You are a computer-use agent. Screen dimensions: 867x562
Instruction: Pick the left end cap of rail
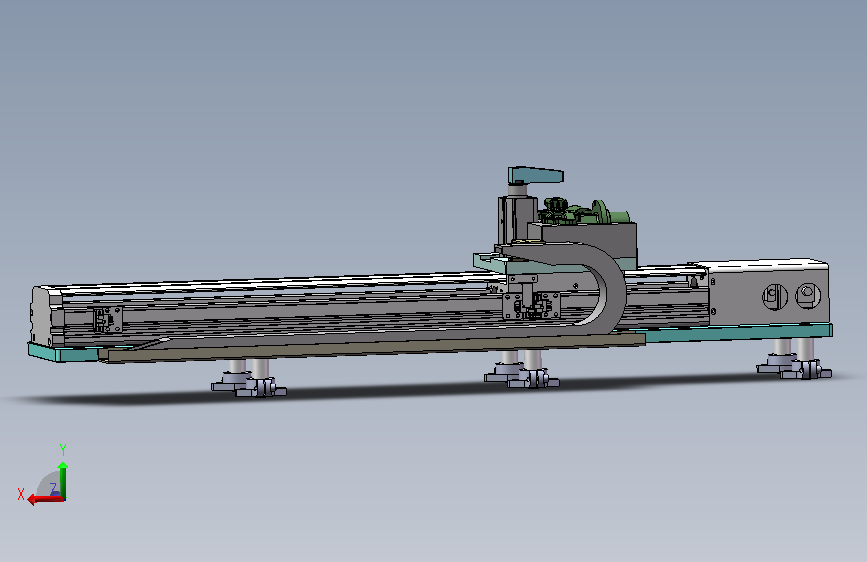pyautogui.click(x=48, y=315)
